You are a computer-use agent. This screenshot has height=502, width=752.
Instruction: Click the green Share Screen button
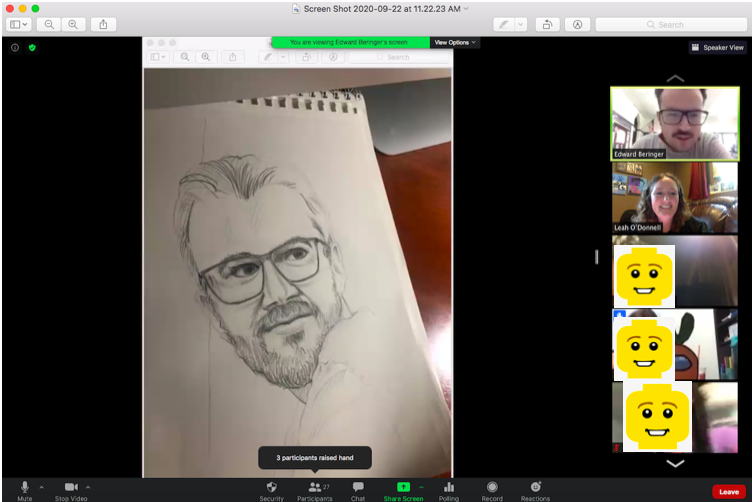(x=403, y=491)
